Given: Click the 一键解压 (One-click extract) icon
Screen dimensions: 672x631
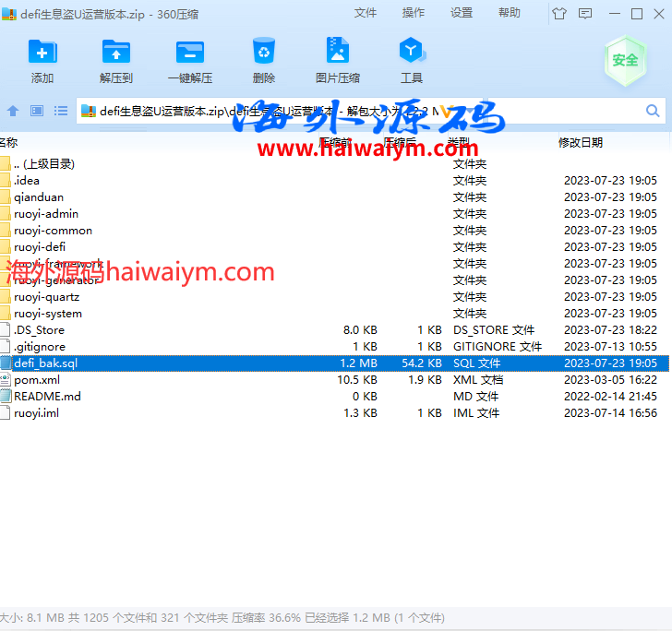Looking at the screenshot, I should tap(190, 61).
